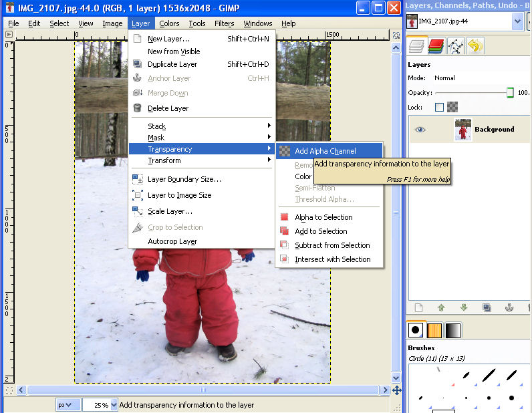Choose New from Visible
Viewport: 532px width, 413px height.
point(202,51)
